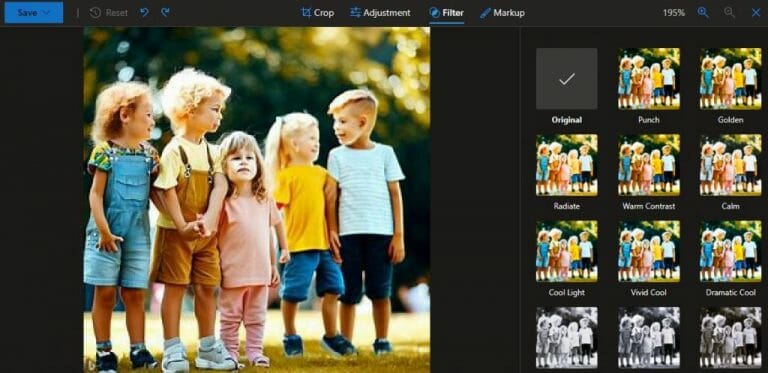Close the editor with the X icon
This screenshot has width=768, height=373.
coord(755,13)
